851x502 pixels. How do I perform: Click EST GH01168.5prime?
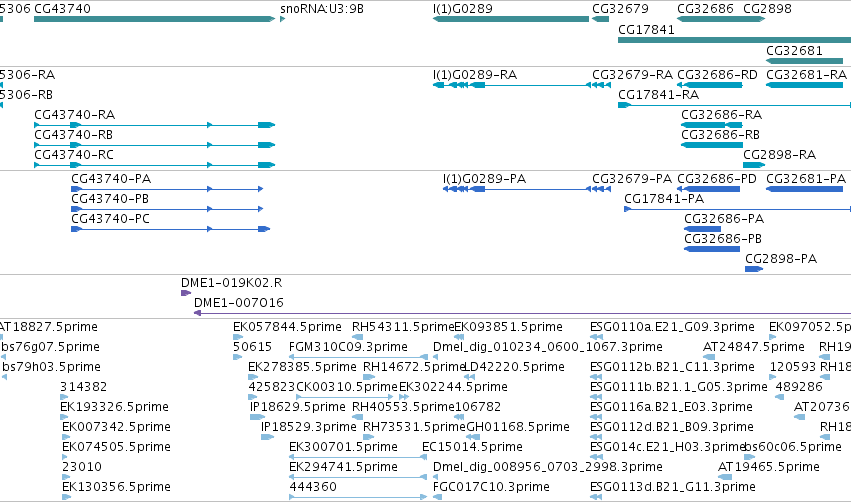pos(473,437)
